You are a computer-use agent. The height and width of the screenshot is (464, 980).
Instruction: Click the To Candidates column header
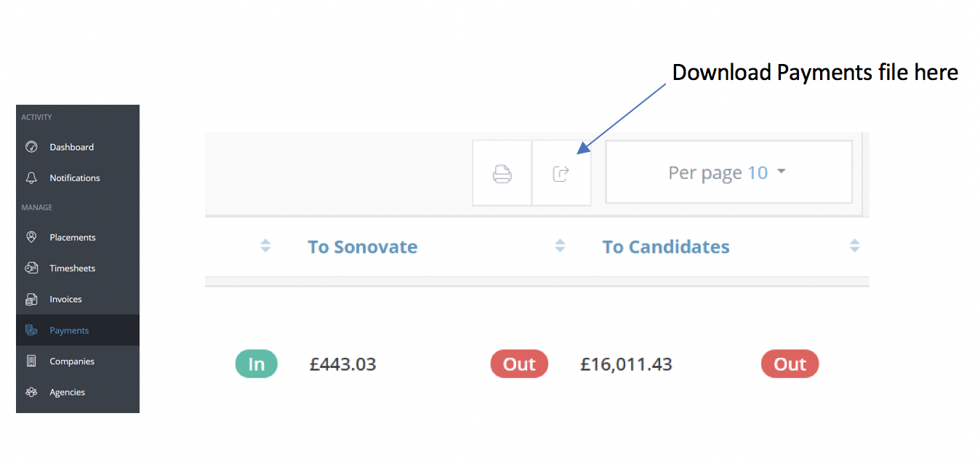click(x=666, y=247)
